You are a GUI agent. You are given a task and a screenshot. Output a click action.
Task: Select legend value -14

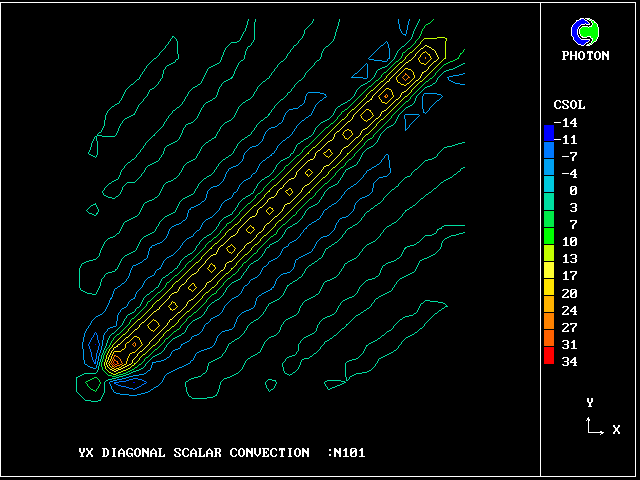tap(566, 123)
